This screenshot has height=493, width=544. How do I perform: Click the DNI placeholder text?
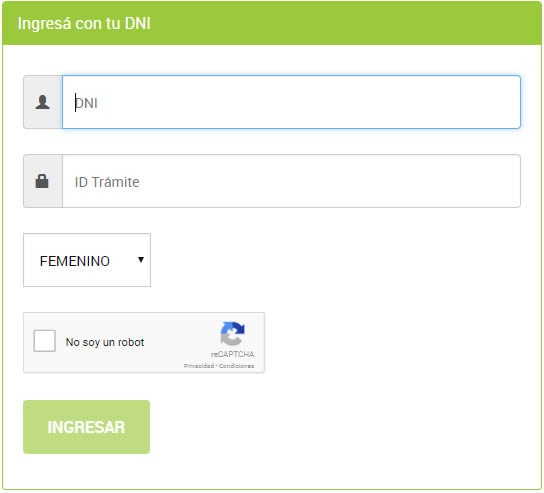click(86, 103)
